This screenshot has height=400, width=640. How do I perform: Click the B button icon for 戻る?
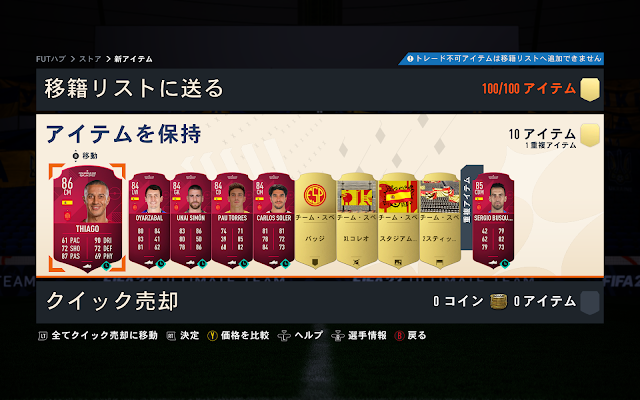(399, 336)
